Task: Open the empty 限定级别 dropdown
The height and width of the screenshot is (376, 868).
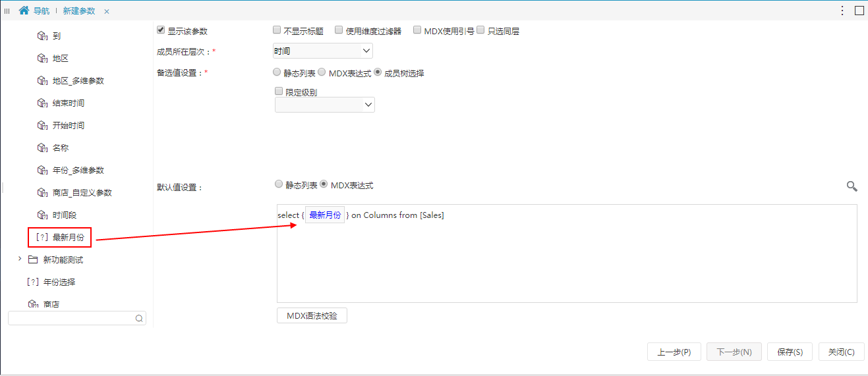Action: 325,105
